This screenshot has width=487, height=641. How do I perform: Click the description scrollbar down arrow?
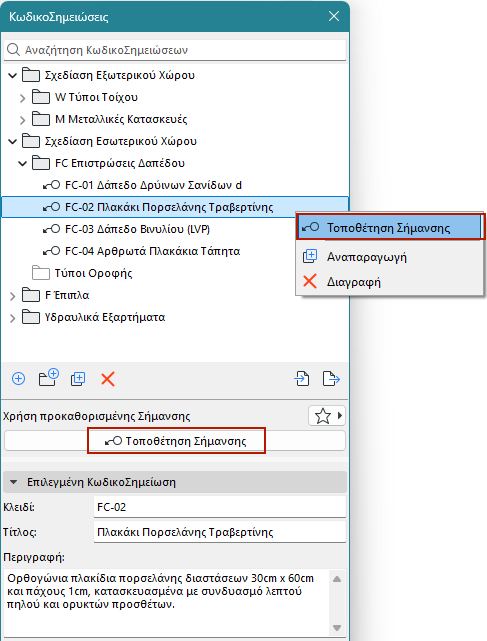(337, 628)
